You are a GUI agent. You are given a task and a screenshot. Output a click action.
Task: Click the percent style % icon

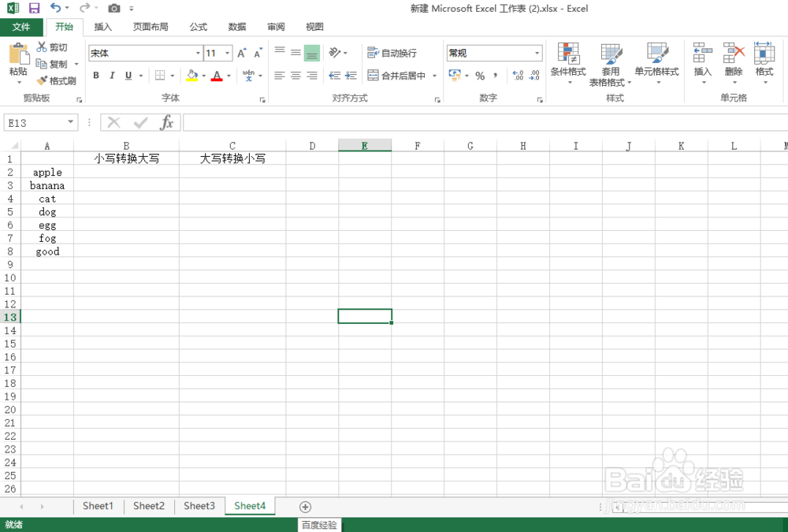click(x=479, y=76)
